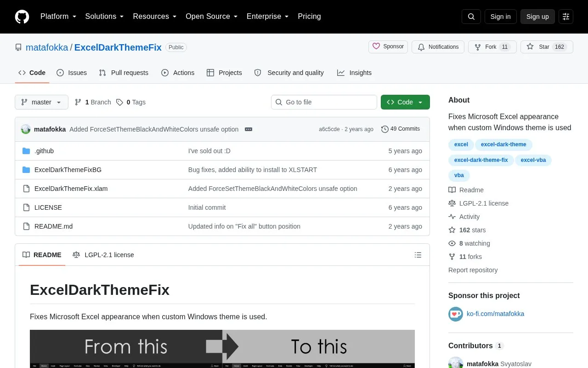Fork the repository

(x=492, y=47)
